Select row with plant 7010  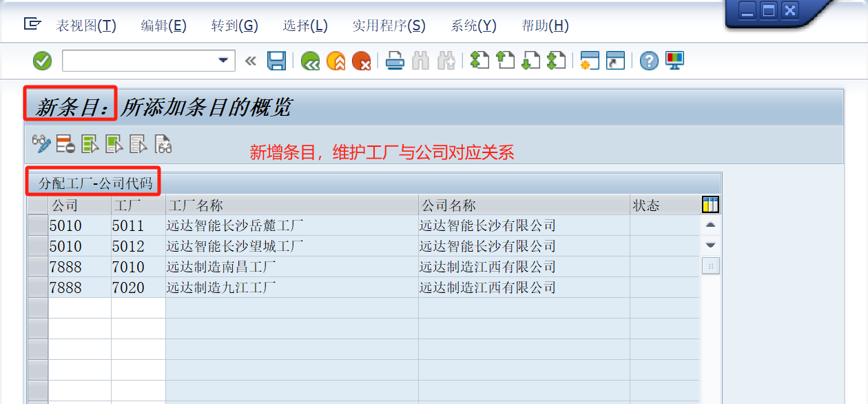click(38, 267)
